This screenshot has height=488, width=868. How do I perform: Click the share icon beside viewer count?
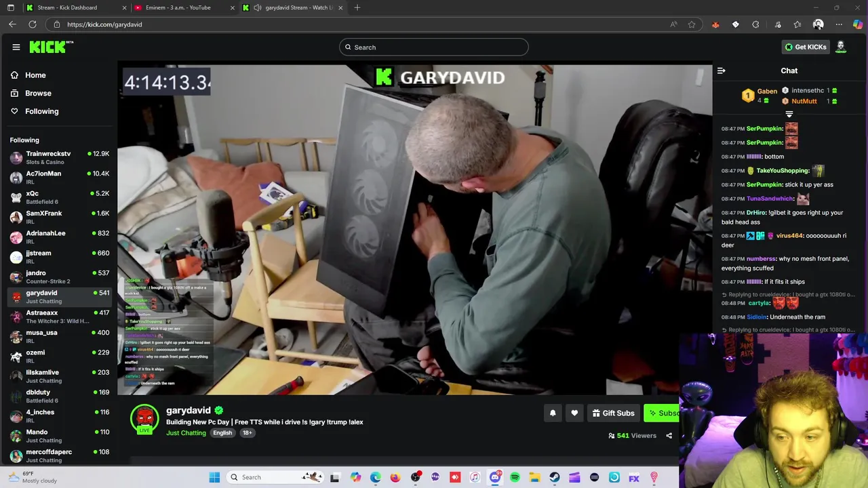click(669, 436)
